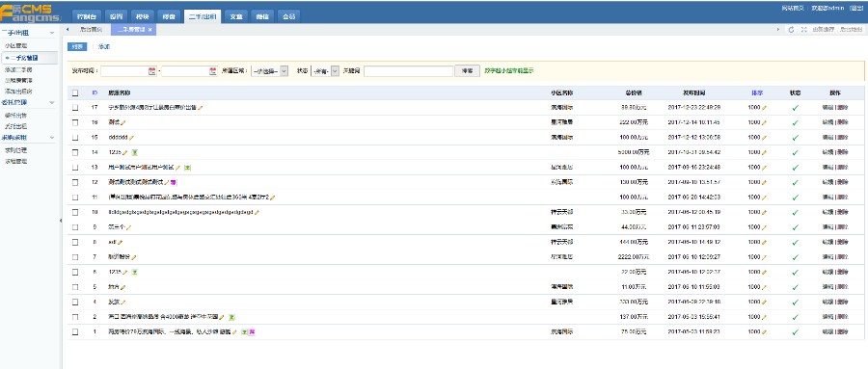Collapse the first sidebar section '二手/出租'

pos(52,33)
